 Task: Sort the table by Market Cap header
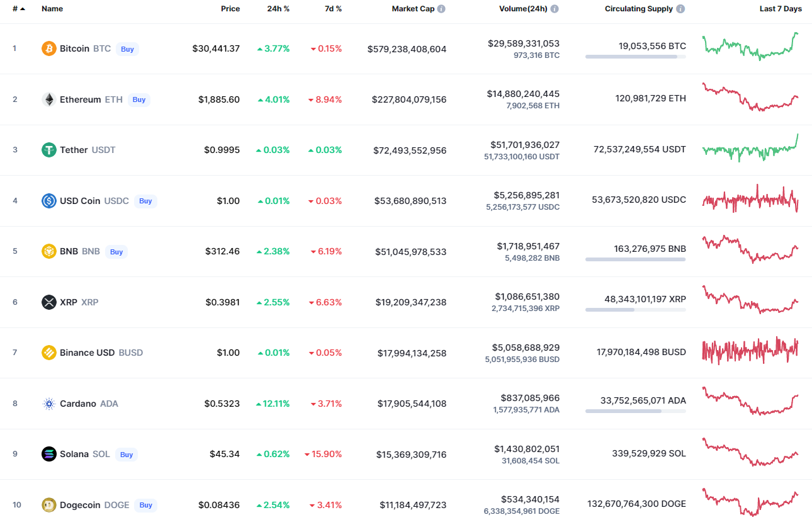[x=413, y=9]
